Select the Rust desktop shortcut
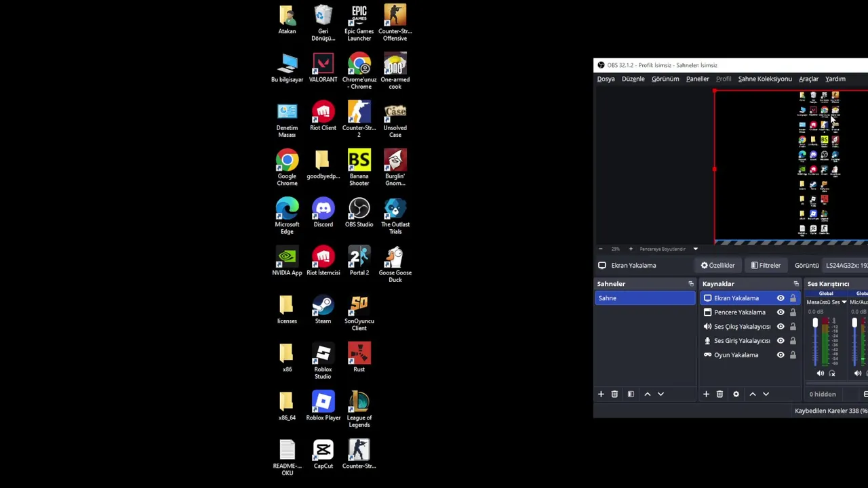The image size is (868, 488). tap(359, 357)
